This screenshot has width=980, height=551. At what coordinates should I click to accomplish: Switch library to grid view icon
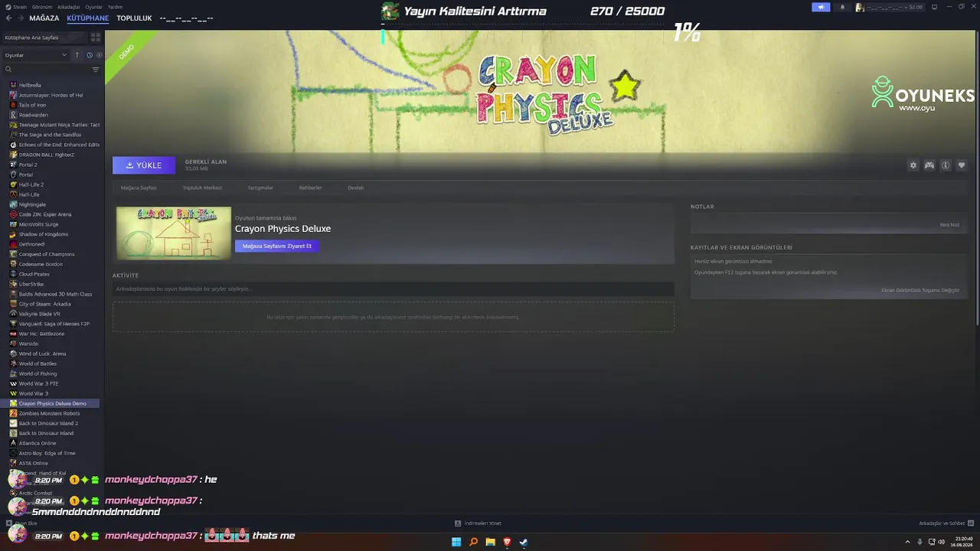tap(96, 37)
